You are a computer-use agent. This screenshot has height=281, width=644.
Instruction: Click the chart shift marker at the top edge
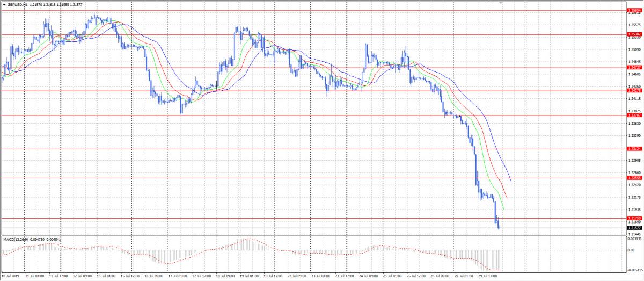[501, 3]
